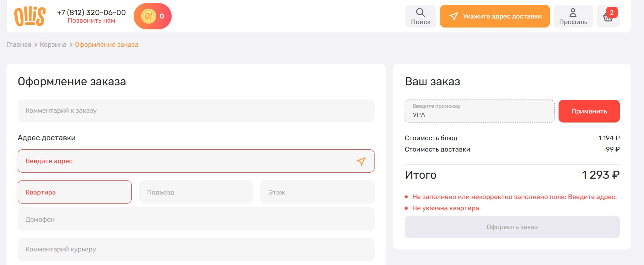Viewport: 644px width, 265px height.
Task: Click the Итого total 1 293 ₽
Action: [601, 175]
